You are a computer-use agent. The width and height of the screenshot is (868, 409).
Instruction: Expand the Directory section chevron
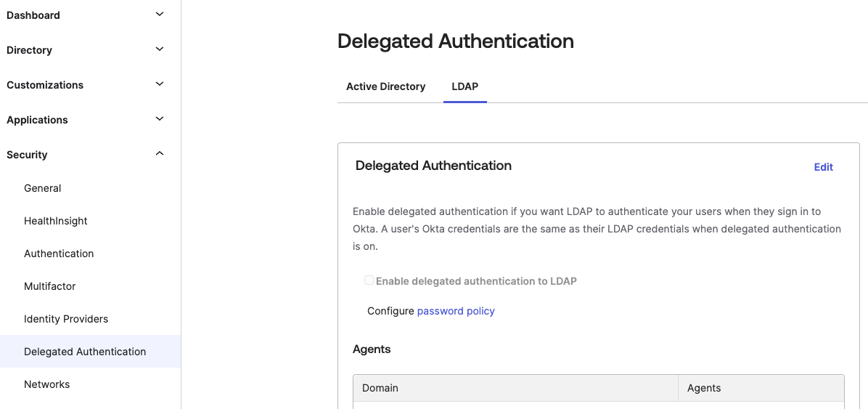[x=160, y=49]
